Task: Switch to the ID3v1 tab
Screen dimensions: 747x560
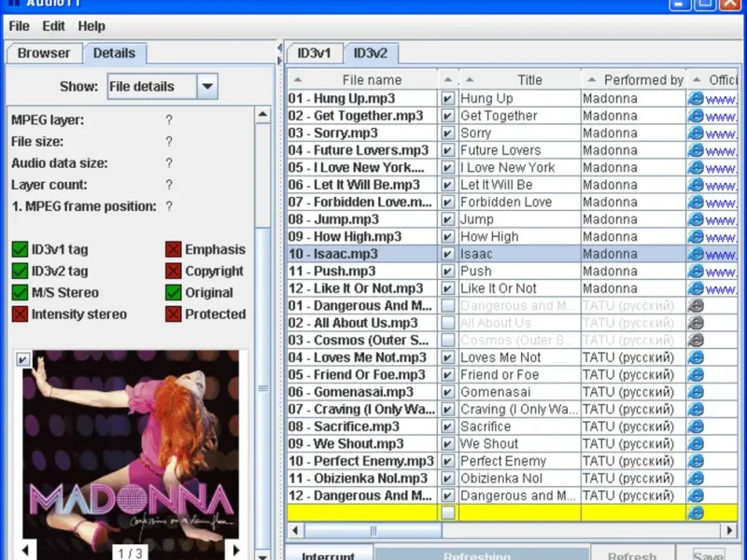Action: click(x=314, y=53)
